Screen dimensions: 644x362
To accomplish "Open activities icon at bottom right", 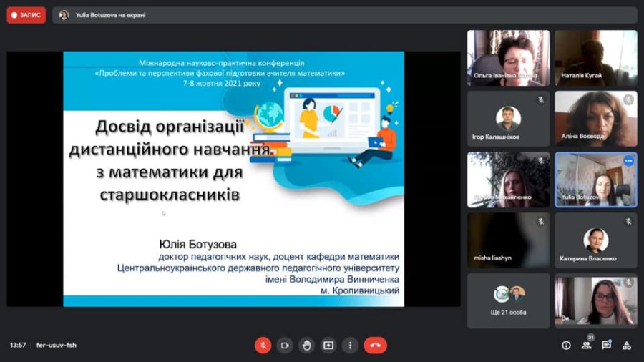I will pos(626,346).
